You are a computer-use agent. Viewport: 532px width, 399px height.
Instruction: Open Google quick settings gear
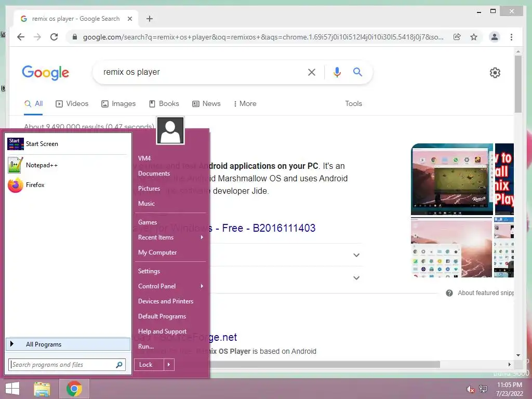tap(495, 73)
